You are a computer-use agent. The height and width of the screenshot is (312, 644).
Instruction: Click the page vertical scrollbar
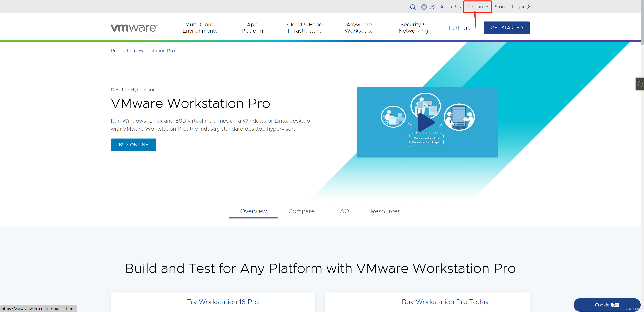(x=642, y=23)
